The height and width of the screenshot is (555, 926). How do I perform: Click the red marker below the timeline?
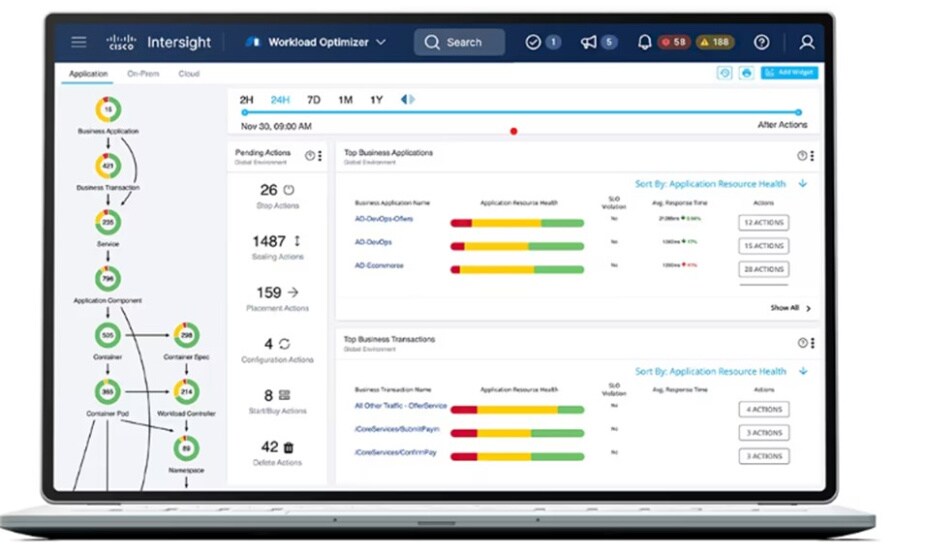click(x=514, y=131)
